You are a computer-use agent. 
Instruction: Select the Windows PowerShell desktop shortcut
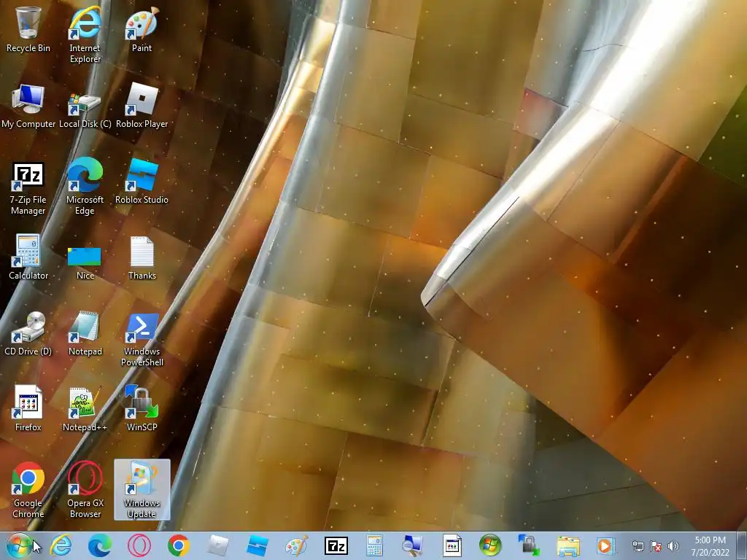(x=142, y=340)
